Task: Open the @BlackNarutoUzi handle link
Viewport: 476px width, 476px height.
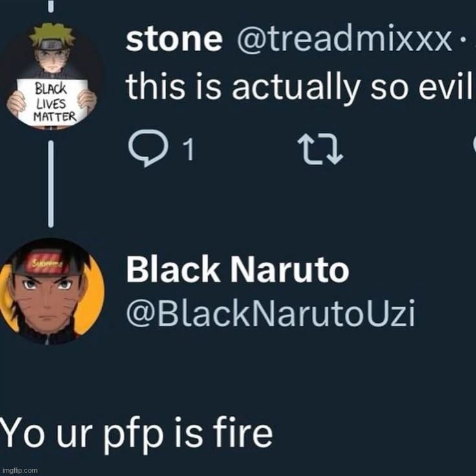Action: click(270, 312)
